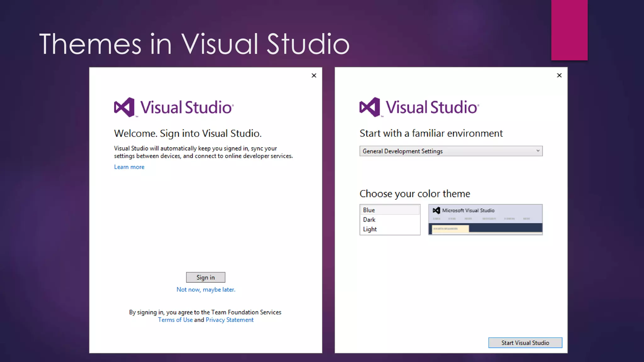Open the Terms of Use link
The width and height of the screenshot is (644, 362).
(175, 320)
